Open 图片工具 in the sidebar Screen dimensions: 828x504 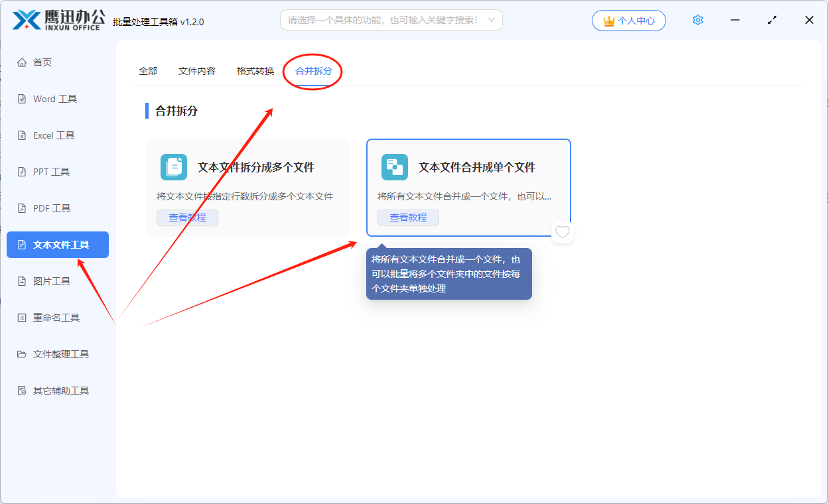[x=58, y=281]
